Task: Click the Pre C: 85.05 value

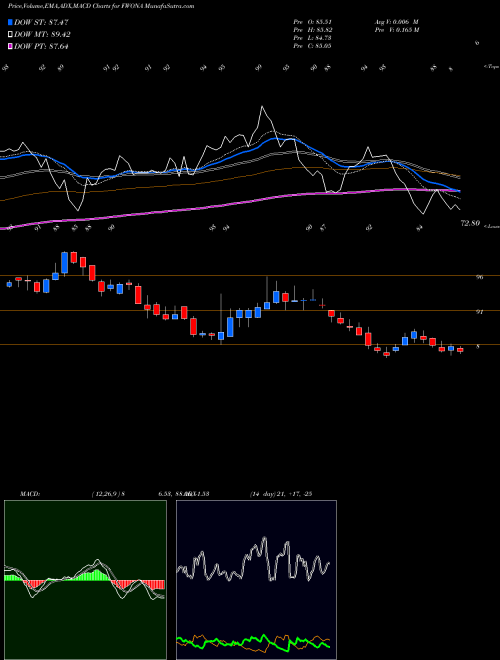Action: [x=312, y=46]
